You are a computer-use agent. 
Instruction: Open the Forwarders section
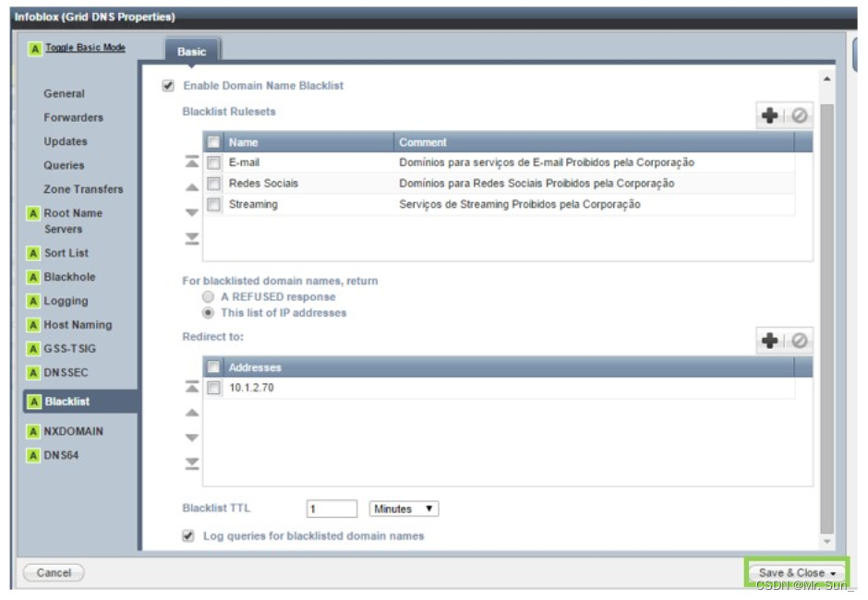pos(74,118)
